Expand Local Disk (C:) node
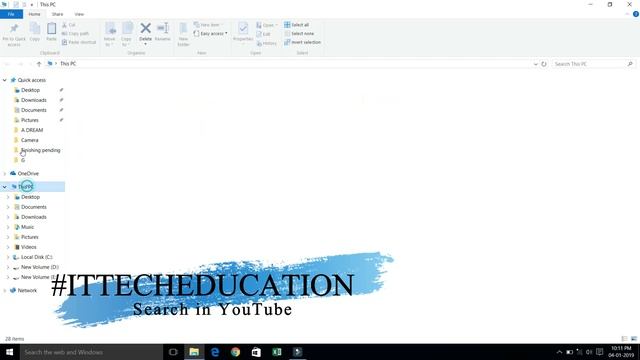Viewport: 640px width, 360px height. (x=8, y=257)
